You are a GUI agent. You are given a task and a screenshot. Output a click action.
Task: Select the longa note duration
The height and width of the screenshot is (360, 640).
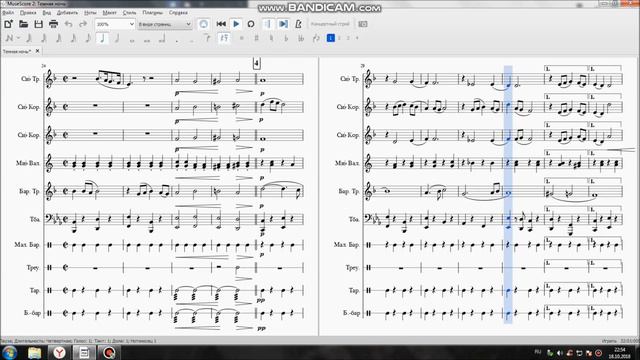click(x=162, y=38)
